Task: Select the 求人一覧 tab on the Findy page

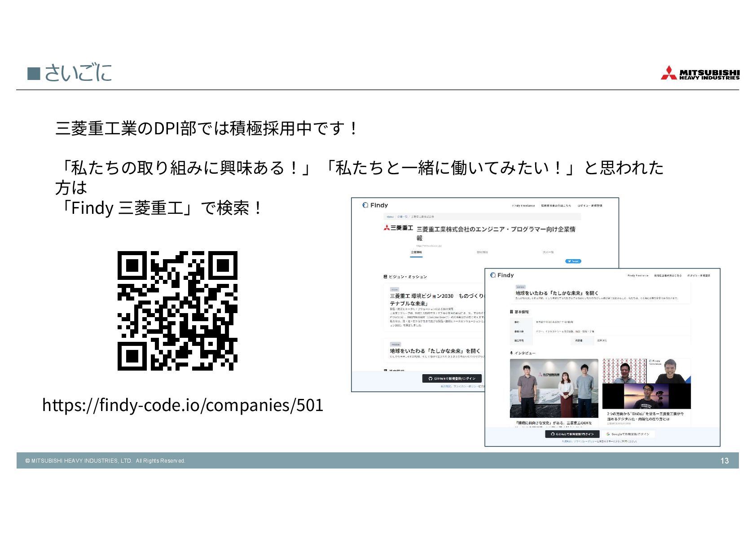Action: coord(548,252)
